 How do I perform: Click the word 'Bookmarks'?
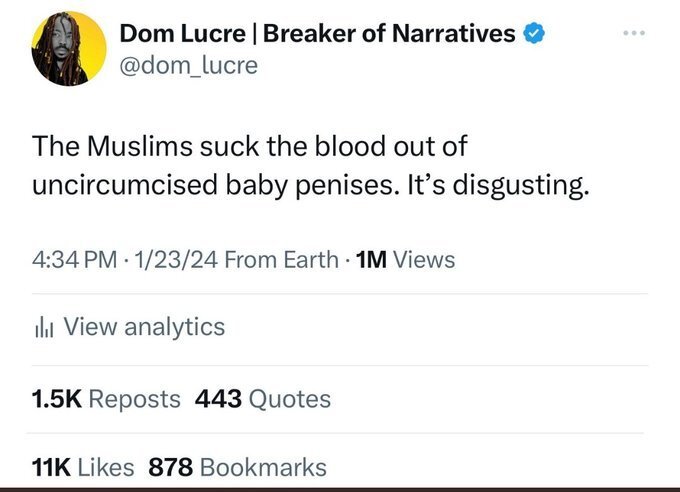coord(263,466)
